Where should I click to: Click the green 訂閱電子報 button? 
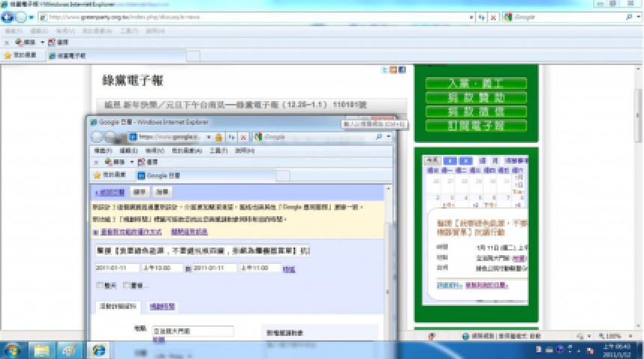tap(476, 126)
